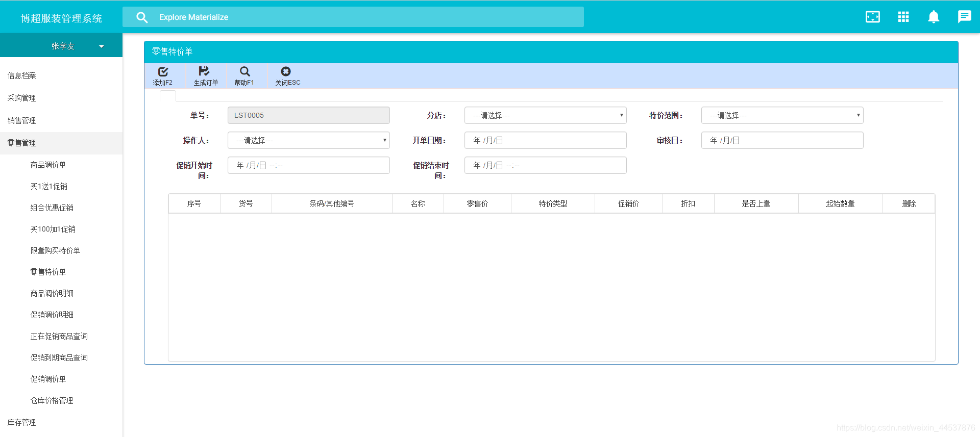Select 商品调价单 submenu item
The width and height of the screenshot is (980, 437).
click(x=48, y=165)
